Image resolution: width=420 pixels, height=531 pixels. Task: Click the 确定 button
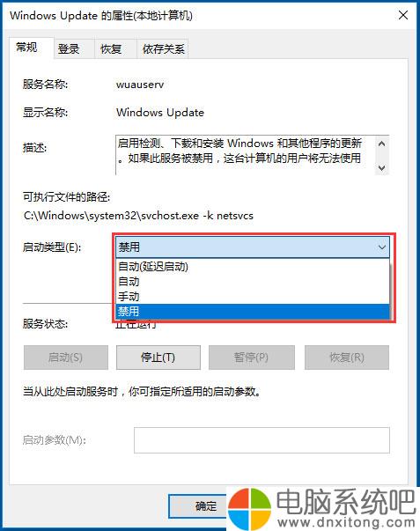pos(200,506)
